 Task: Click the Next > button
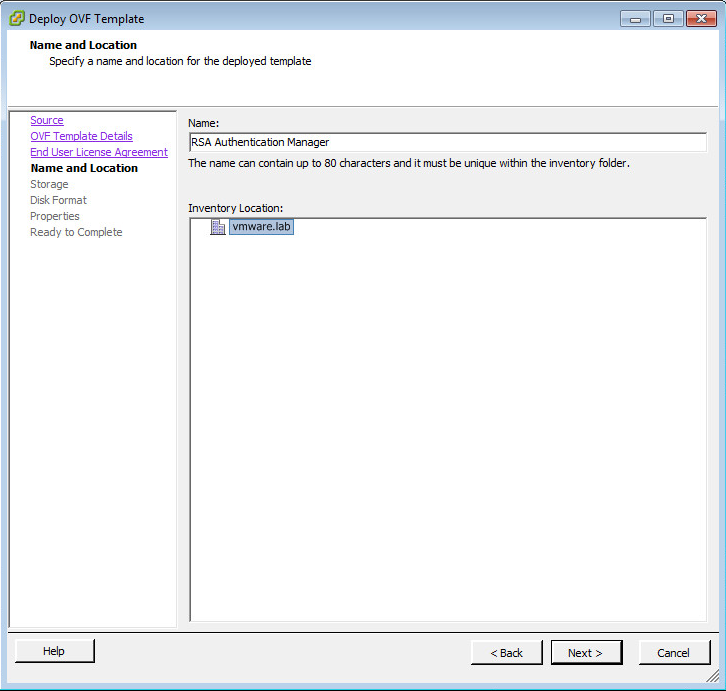point(587,653)
